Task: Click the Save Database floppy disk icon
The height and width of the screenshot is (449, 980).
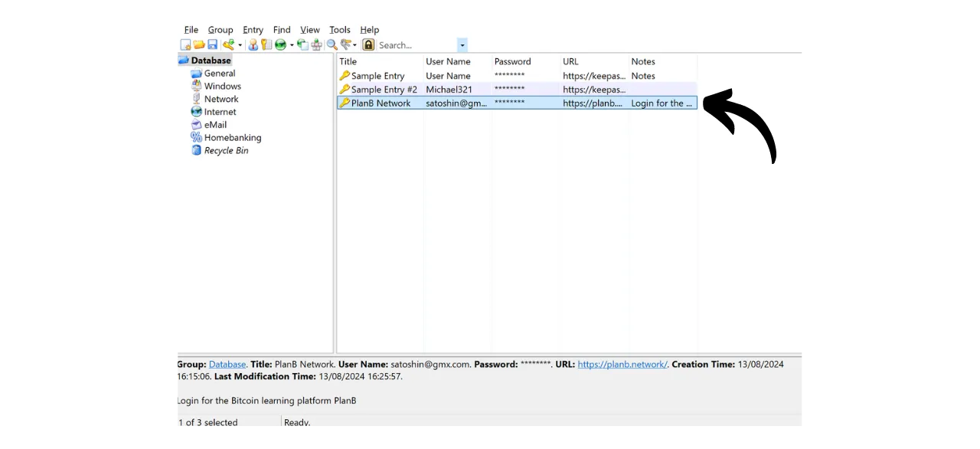Action: tap(212, 44)
